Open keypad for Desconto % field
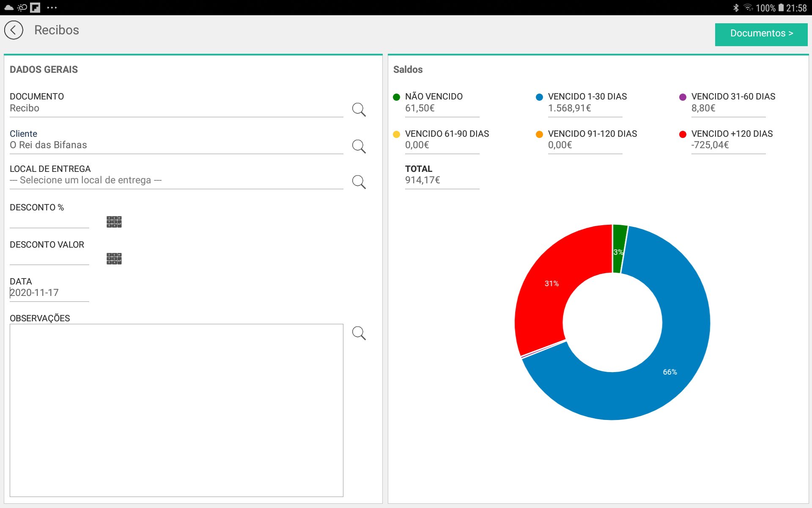The width and height of the screenshot is (812, 508). tap(114, 222)
